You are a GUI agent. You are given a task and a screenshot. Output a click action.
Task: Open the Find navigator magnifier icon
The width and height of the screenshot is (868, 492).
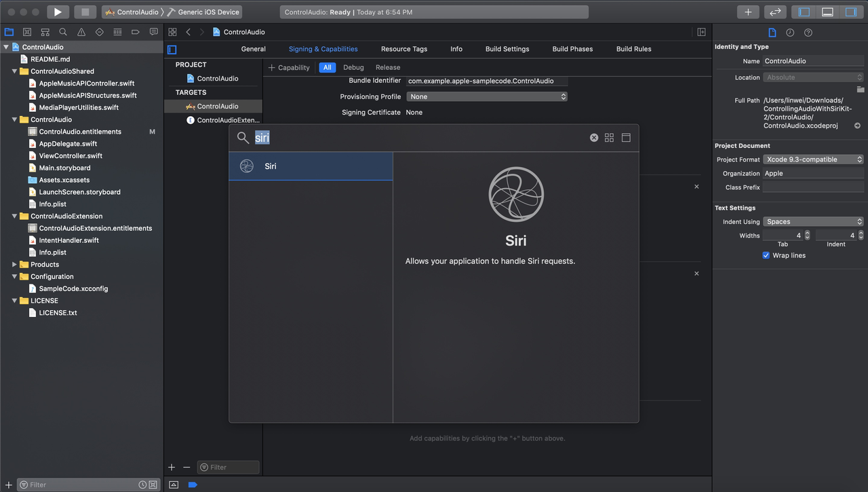tap(63, 32)
